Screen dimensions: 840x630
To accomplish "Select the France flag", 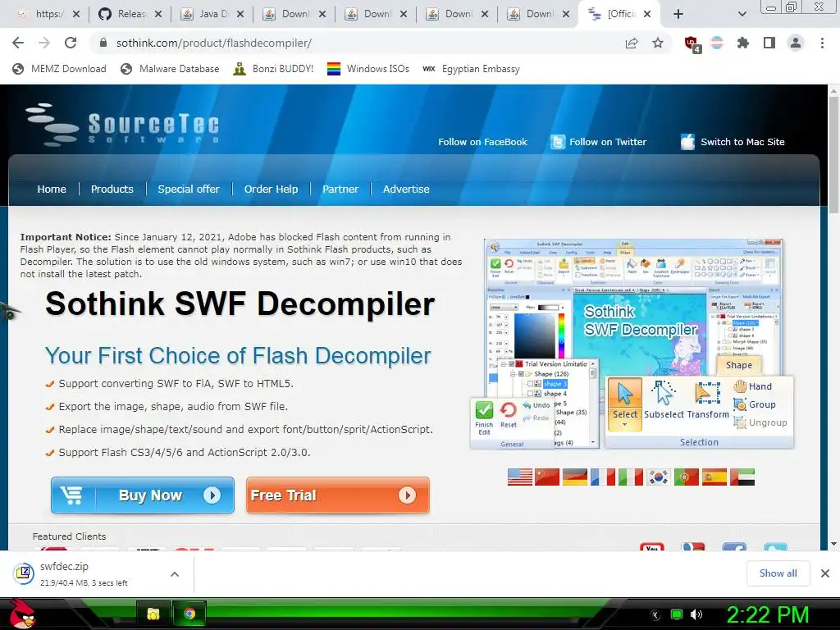I will 603,477.
